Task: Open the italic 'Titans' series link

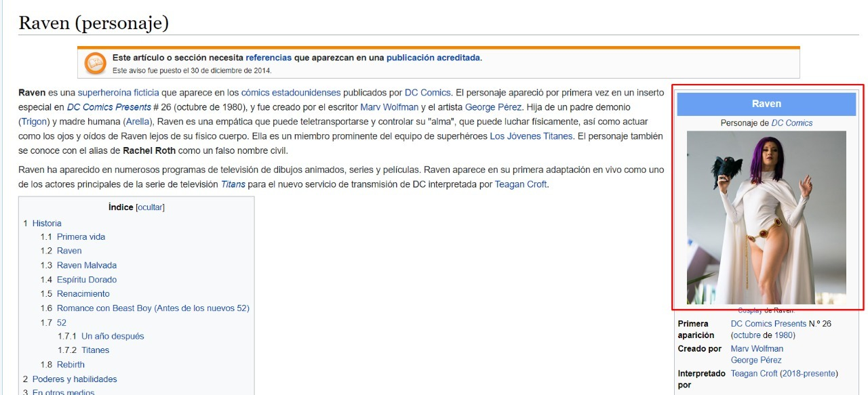Action: pos(233,184)
